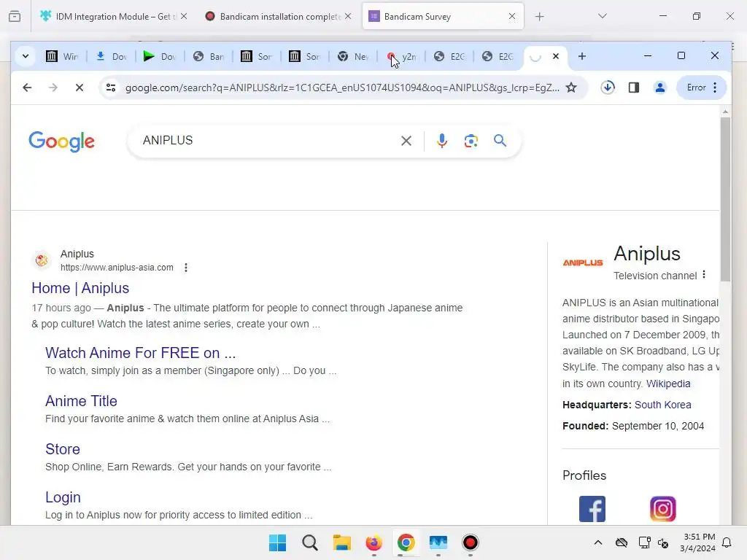Open File Explorer from the taskbar
This screenshot has height=560, width=747.
coord(341,542)
